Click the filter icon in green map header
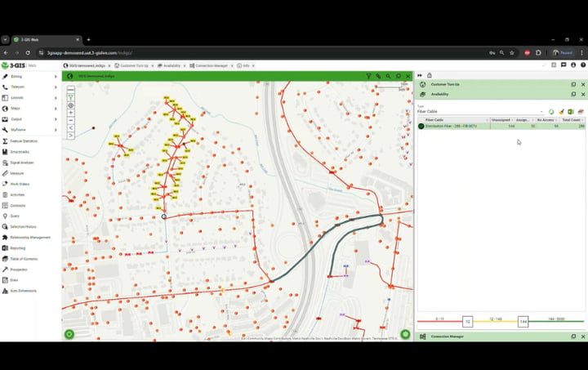The width and height of the screenshot is (588, 370). (368, 76)
